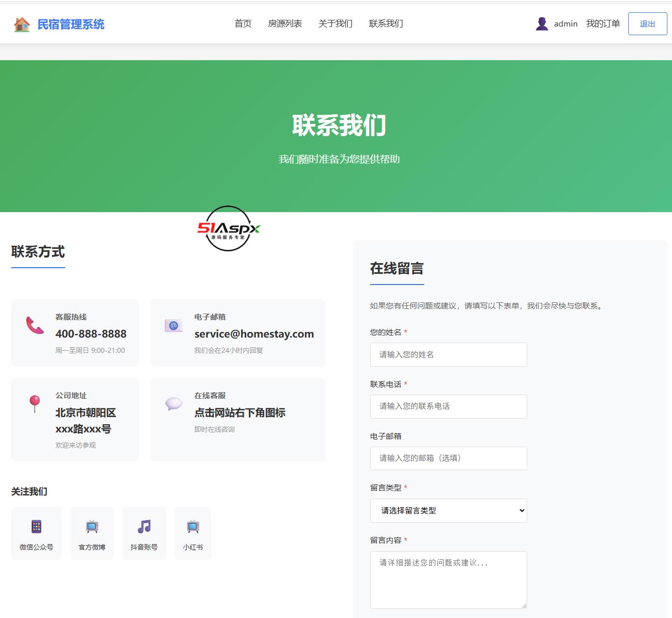The height and width of the screenshot is (618, 672).
Task: Click the 欢迎来访参观 note
Action: [75, 445]
